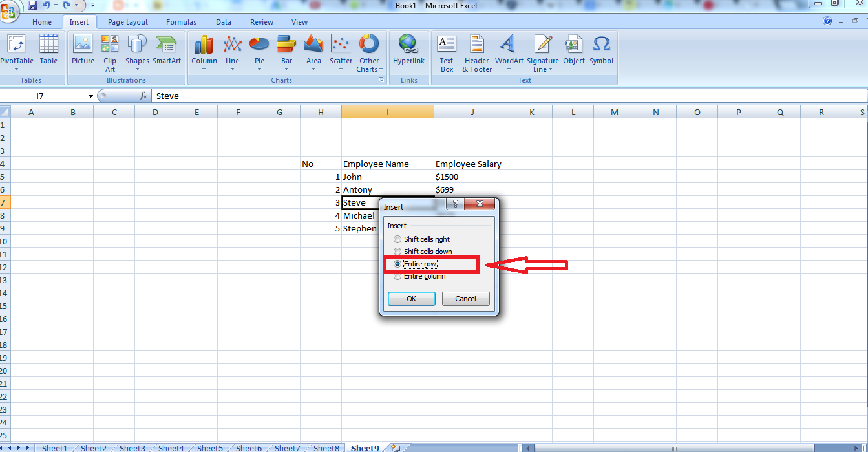Switch to Sheet3

[x=132, y=447]
